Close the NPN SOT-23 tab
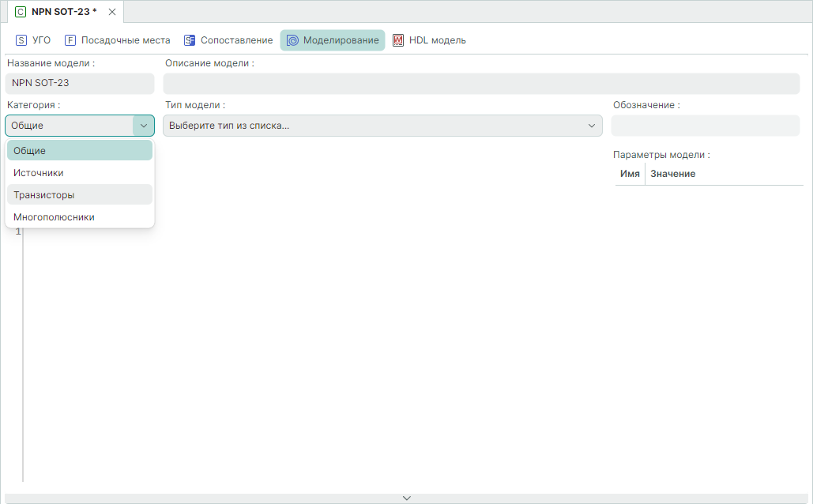The height and width of the screenshot is (504, 813). point(112,12)
